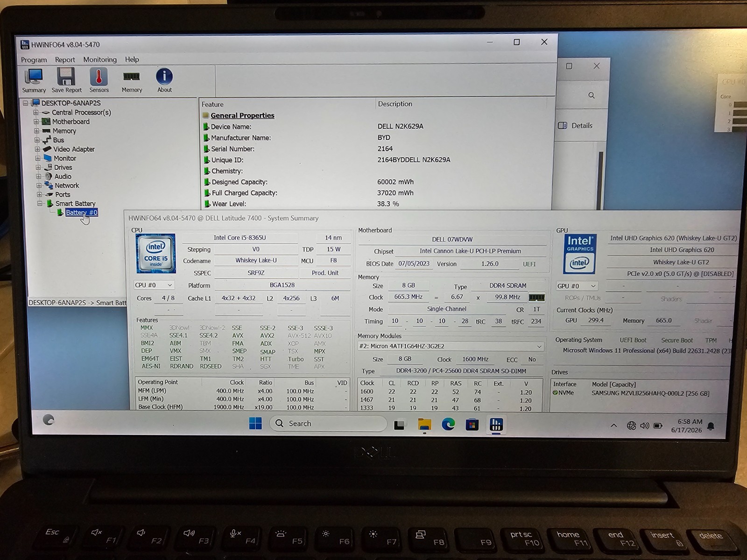Click the volume speaker tray icon

(645, 426)
